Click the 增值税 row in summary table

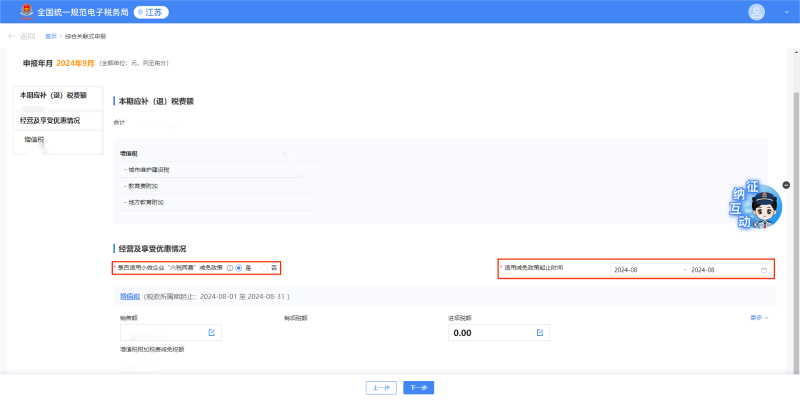[x=218, y=154]
